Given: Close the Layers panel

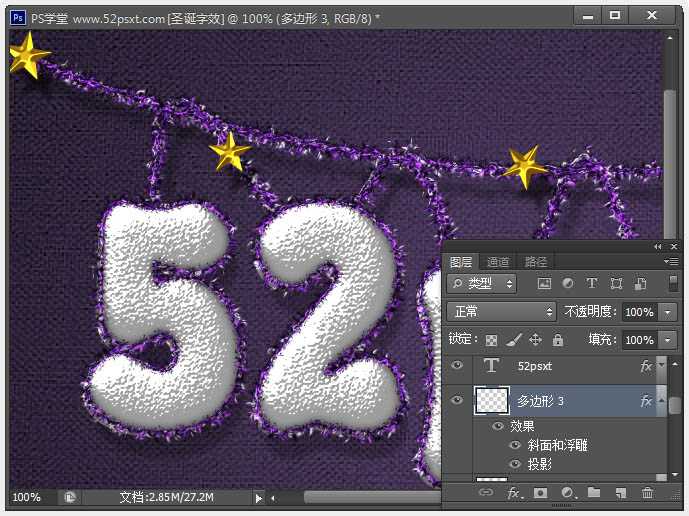Looking at the screenshot, I should click(x=674, y=247).
